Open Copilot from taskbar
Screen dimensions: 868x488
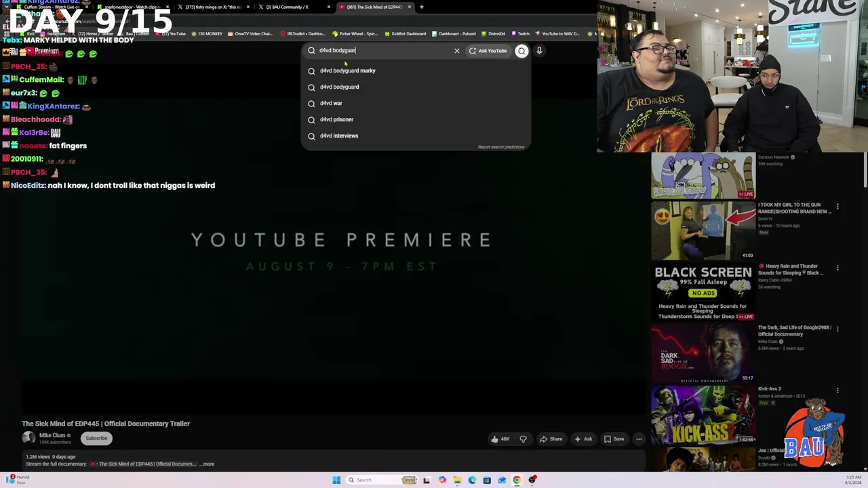(x=442, y=480)
